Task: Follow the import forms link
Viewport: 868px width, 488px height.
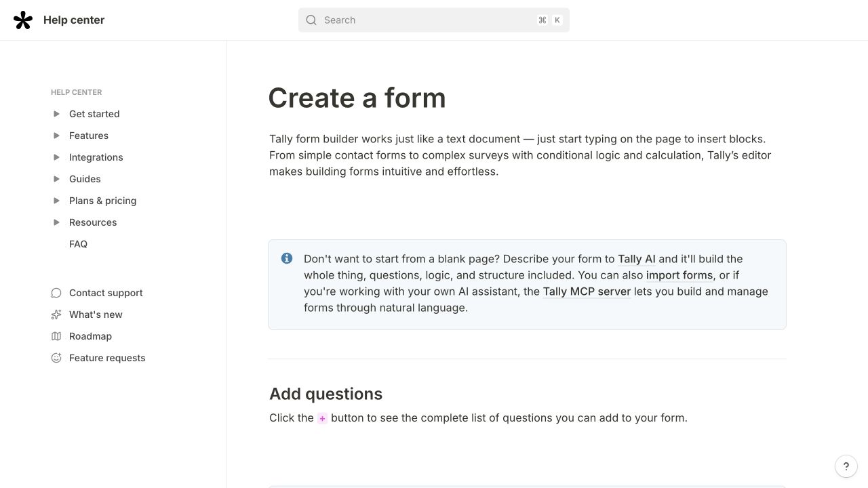Action: click(x=679, y=275)
